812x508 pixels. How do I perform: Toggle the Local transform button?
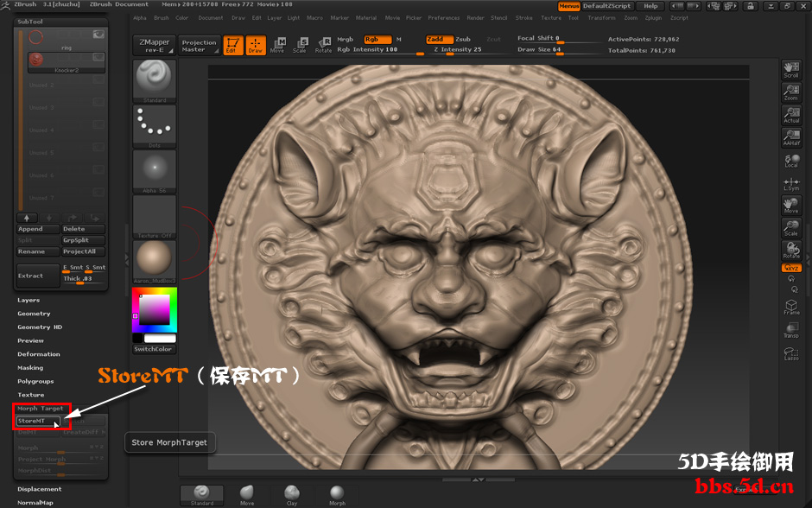click(x=791, y=161)
